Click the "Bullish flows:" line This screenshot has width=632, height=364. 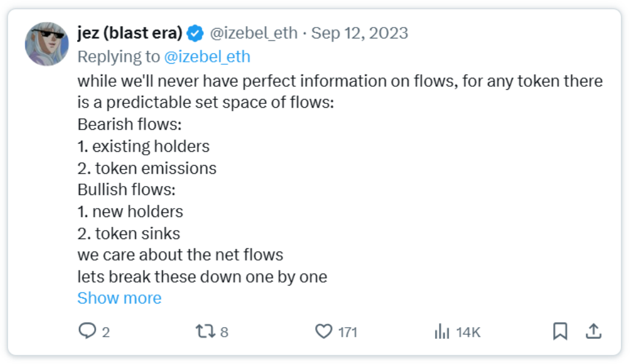pos(127,190)
